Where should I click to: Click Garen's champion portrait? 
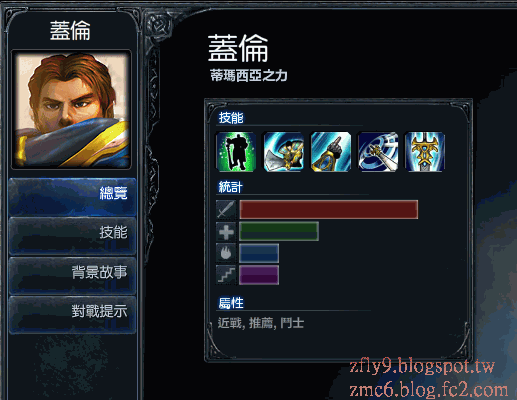(x=71, y=109)
